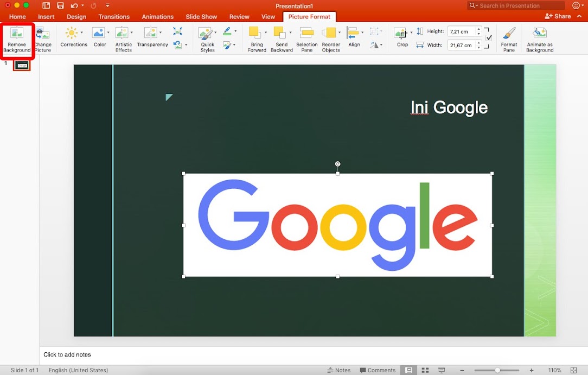Expand the Send Backward dropdown arrow
The height and width of the screenshot is (375, 588).
coord(290,33)
